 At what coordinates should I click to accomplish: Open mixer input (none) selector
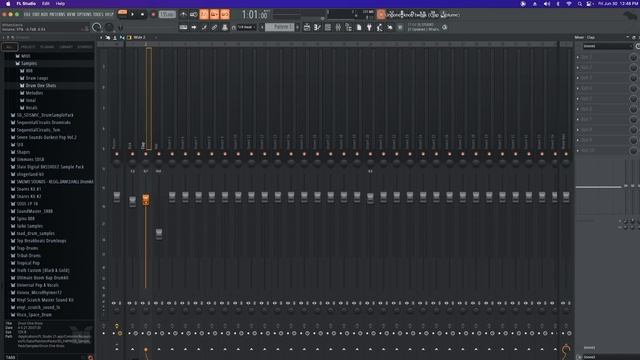tap(607, 46)
